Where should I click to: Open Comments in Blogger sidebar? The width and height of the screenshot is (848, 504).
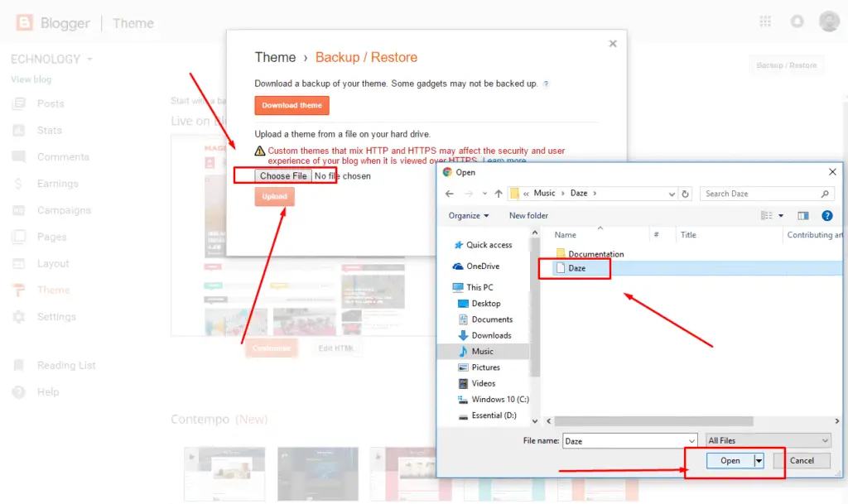pyautogui.click(x=63, y=157)
